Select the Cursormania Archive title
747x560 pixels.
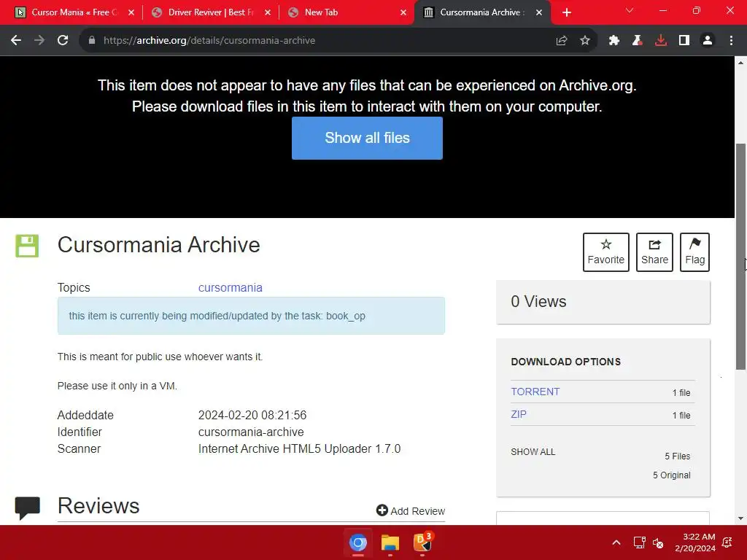158,245
